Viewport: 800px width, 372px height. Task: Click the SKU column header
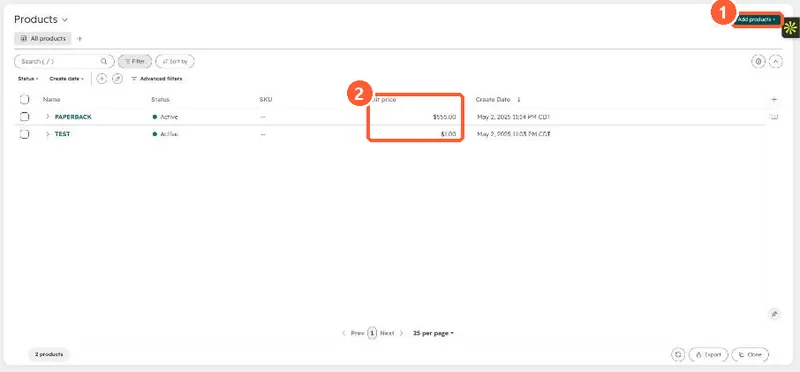pyautogui.click(x=265, y=100)
